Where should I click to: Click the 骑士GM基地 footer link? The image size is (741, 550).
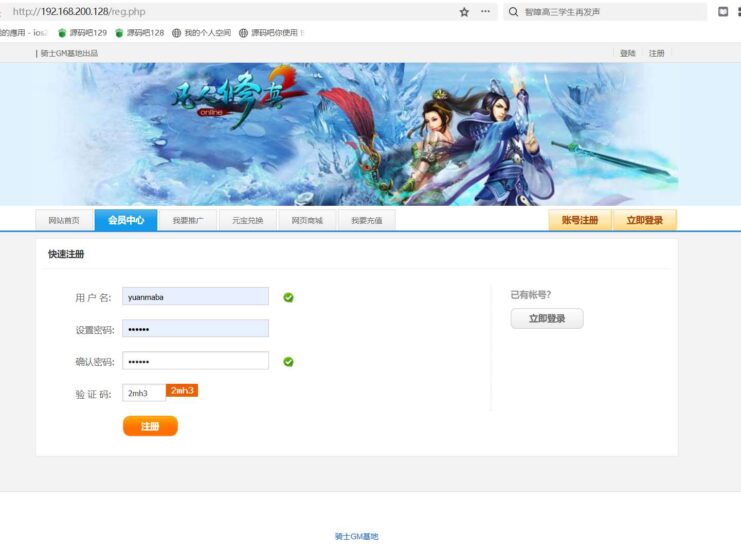(356, 536)
